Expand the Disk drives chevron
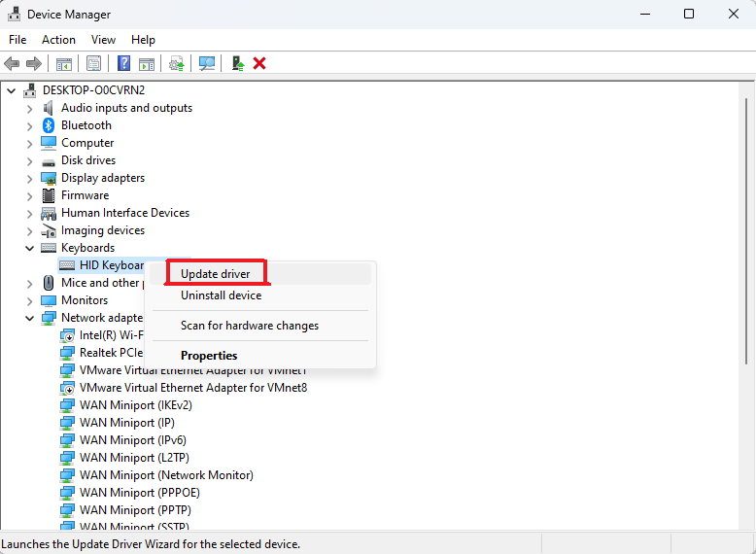The width and height of the screenshot is (756, 554). click(30, 161)
